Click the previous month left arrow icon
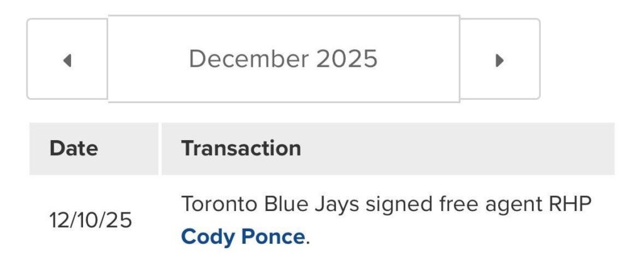 pos(67,60)
